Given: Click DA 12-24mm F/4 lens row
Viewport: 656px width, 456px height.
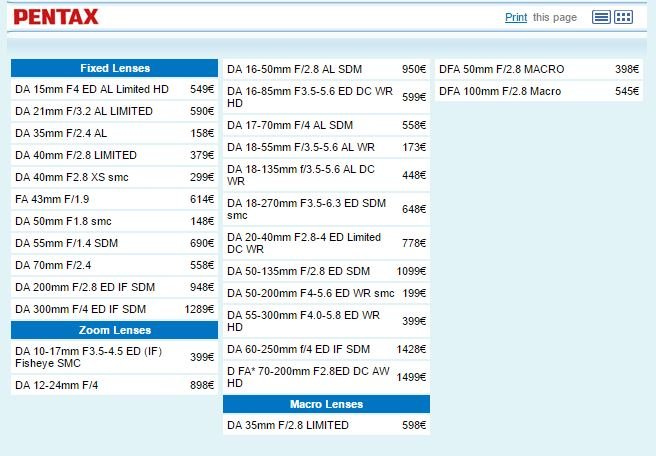Looking at the screenshot, I should pos(57,385).
